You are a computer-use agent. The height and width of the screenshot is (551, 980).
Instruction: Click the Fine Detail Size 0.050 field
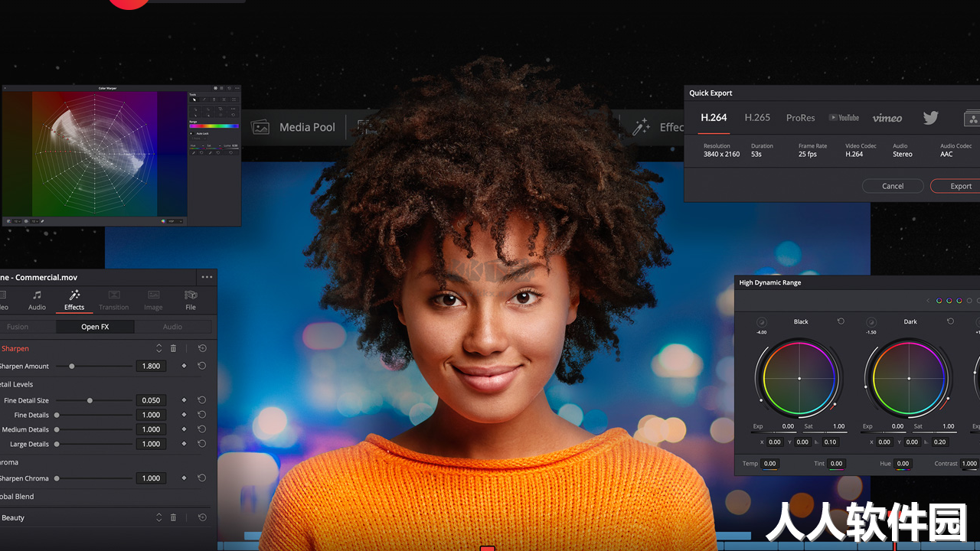click(x=152, y=400)
